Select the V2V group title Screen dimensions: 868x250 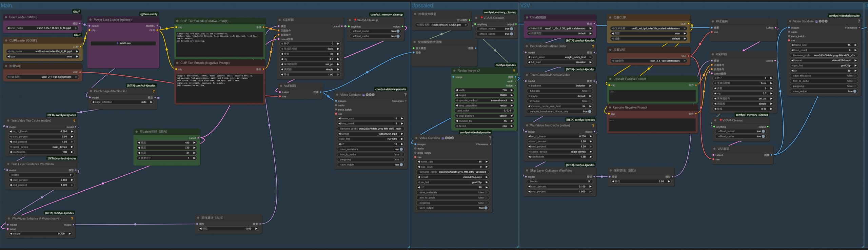pyautogui.click(x=525, y=6)
